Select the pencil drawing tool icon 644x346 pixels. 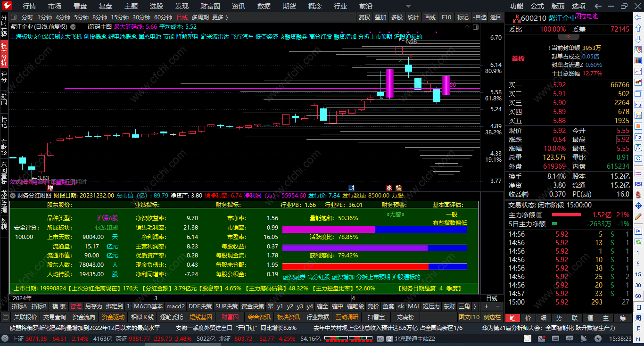(x=638, y=217)
